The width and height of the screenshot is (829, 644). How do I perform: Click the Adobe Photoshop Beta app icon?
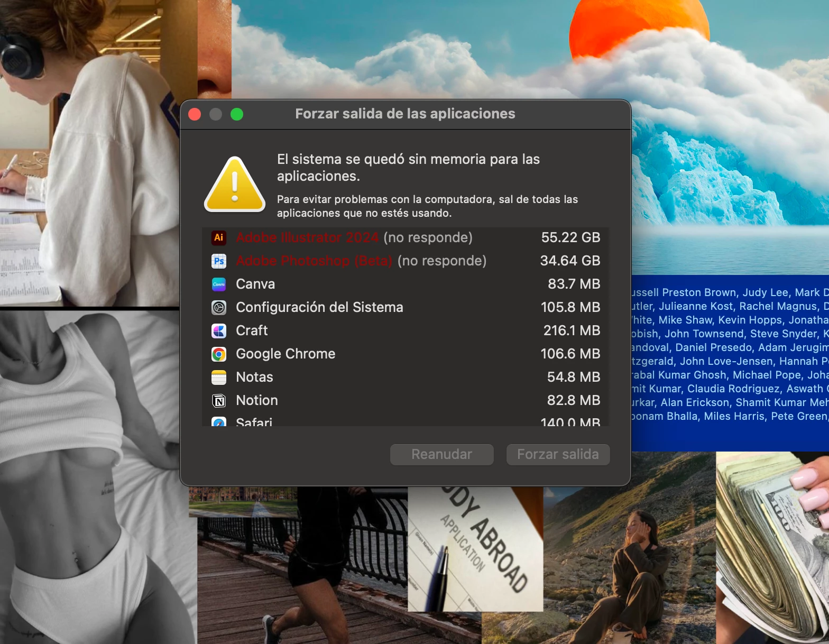[x=219, y=261]
